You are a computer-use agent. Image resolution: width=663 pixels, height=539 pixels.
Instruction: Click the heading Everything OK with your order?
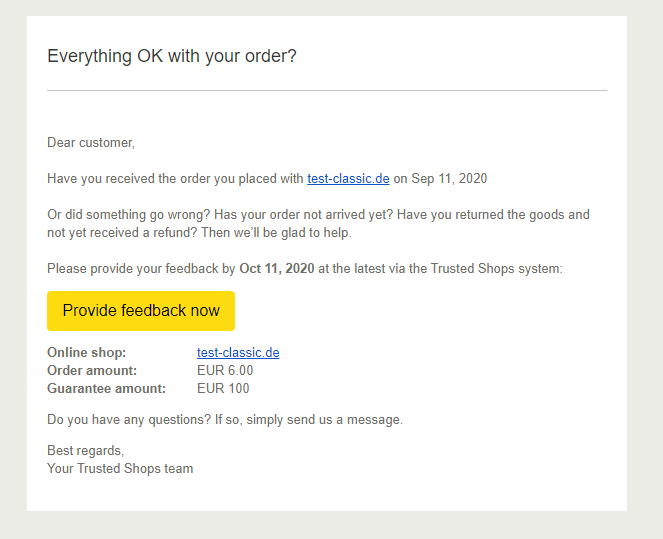pos(172,56)
